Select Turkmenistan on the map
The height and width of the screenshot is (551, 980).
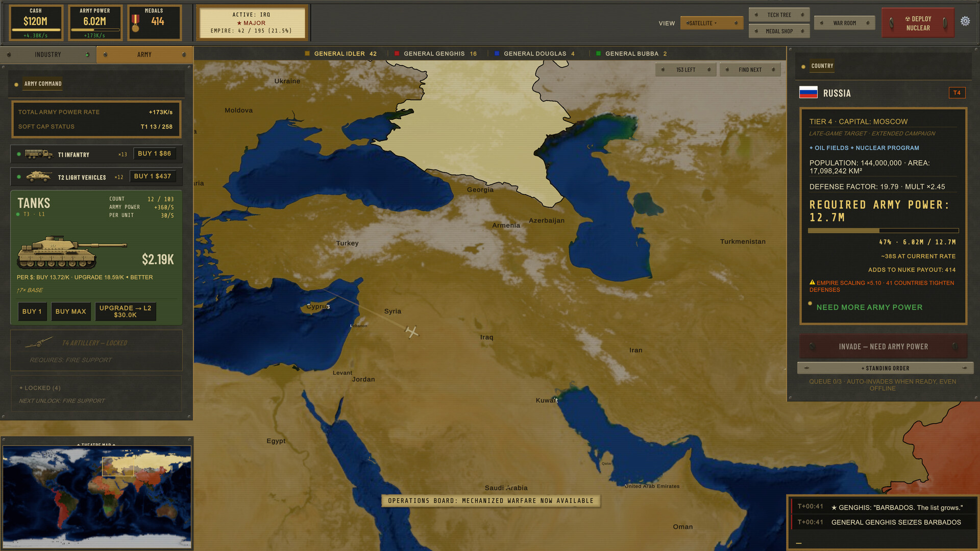tap(743, 241)
